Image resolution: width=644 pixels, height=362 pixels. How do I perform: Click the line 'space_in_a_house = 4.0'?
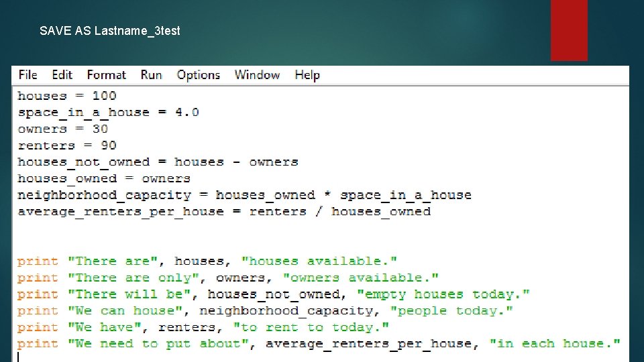pos(109,113)
